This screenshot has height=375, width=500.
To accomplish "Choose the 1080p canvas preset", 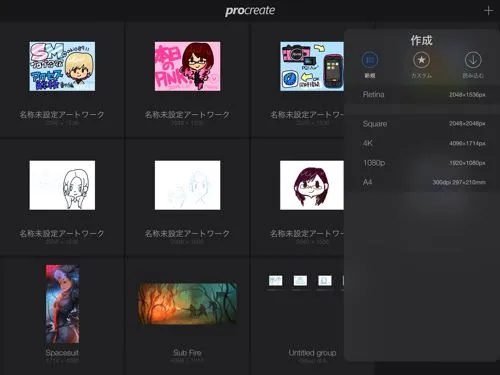I will (x=423, y=163).
